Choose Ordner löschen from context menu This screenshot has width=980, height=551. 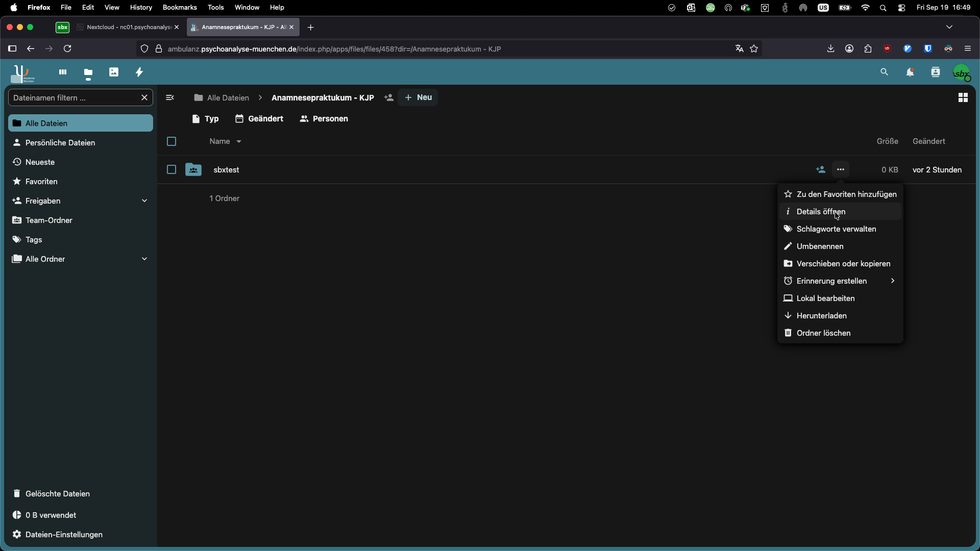coord(823,333)
